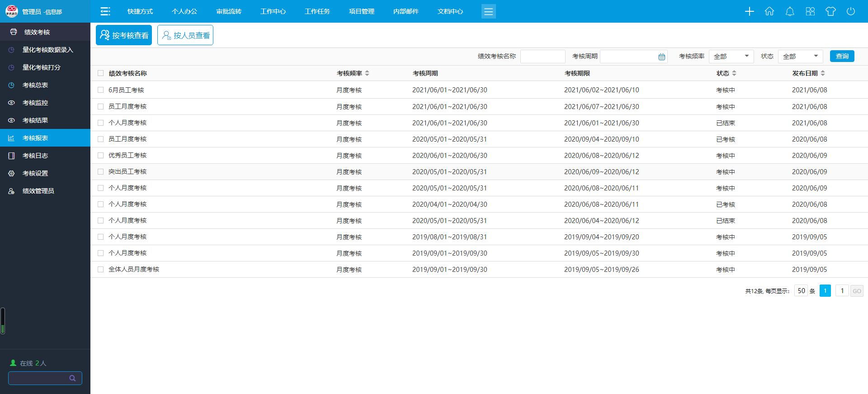868x394 pixels.
Task: Collapse sidebar with the menu toggle icon
Action: point(105,11)
